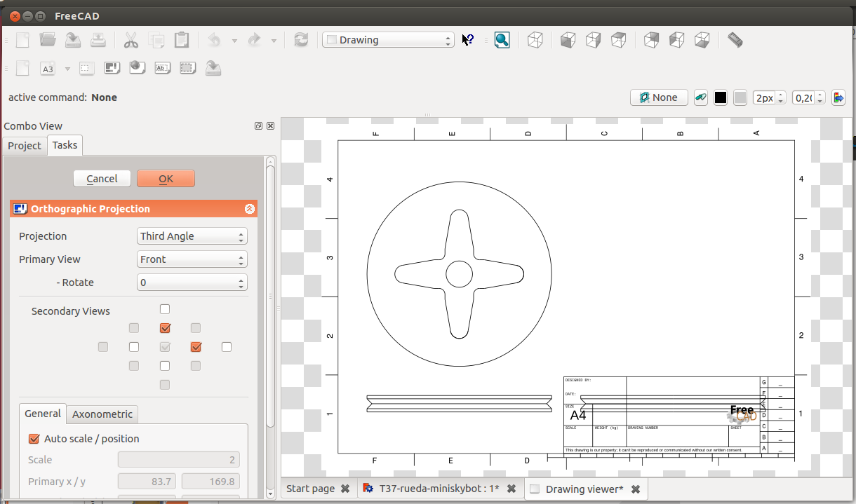
Task: Open the Projection dropdown showing Third Angle
Action: [x=192, y=236]
